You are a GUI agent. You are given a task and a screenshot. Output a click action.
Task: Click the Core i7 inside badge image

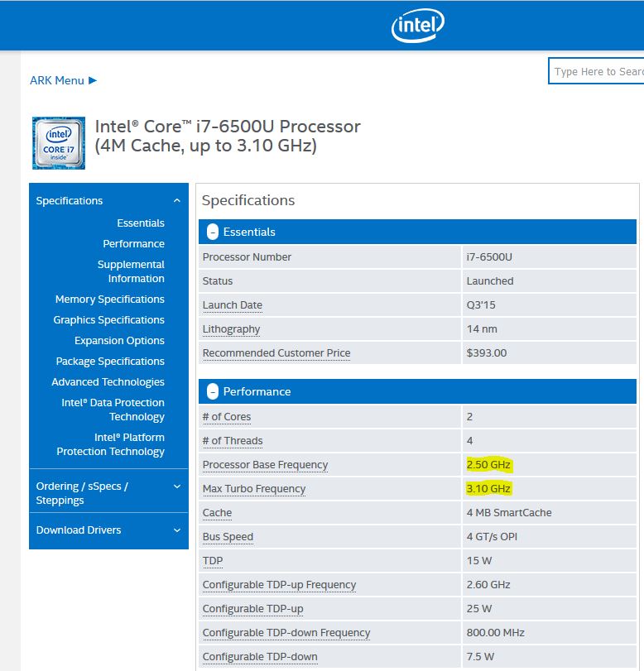click(59, 143)
